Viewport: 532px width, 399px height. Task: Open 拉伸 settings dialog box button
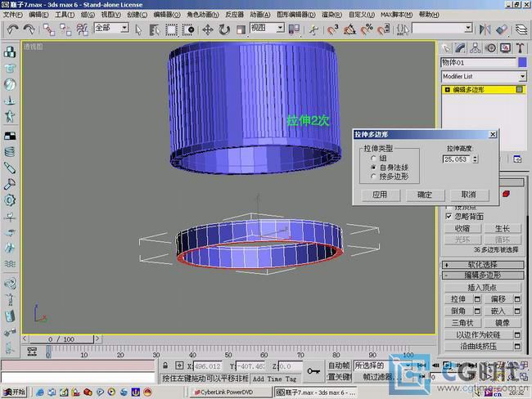click(477, 299)
